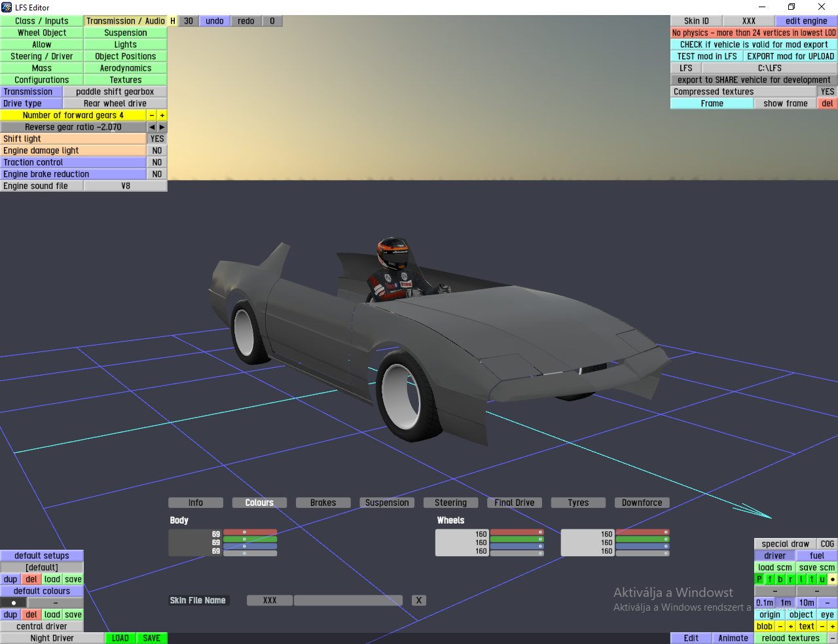
Task: Toggle Traction control NO button
Action: (x=157, y=162)
